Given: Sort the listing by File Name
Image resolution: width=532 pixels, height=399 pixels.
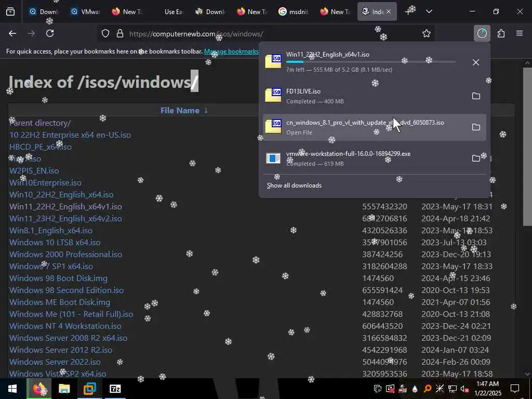Looking at the screenshot, I should (184, 111).
